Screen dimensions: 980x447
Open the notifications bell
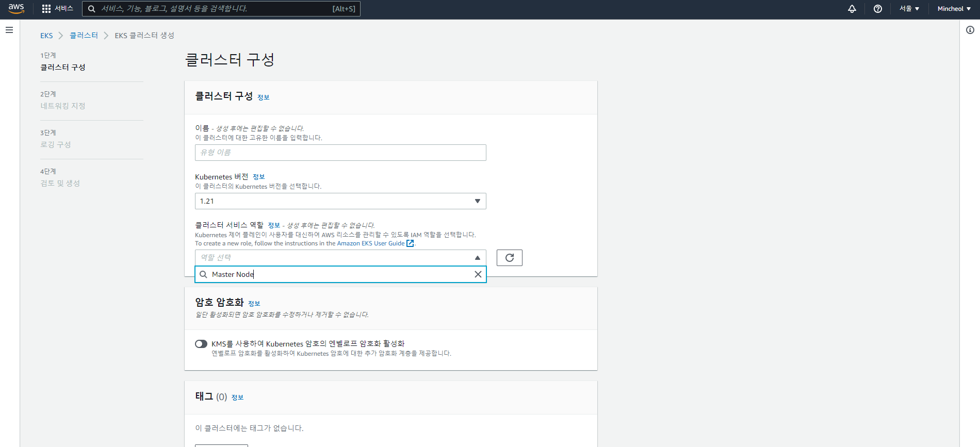(852, 9)
